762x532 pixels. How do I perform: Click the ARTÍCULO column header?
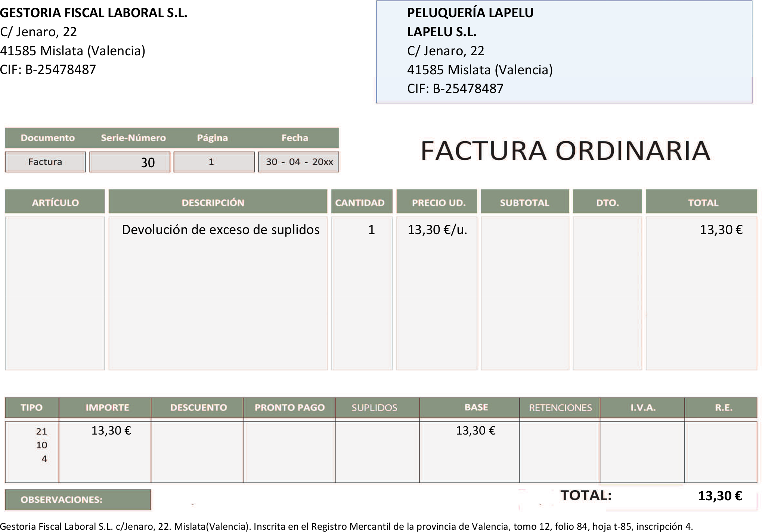tap(55, 202)
